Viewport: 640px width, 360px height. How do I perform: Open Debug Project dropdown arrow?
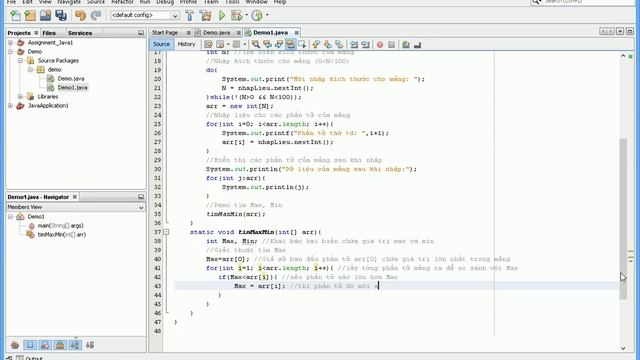click(246, 16)
